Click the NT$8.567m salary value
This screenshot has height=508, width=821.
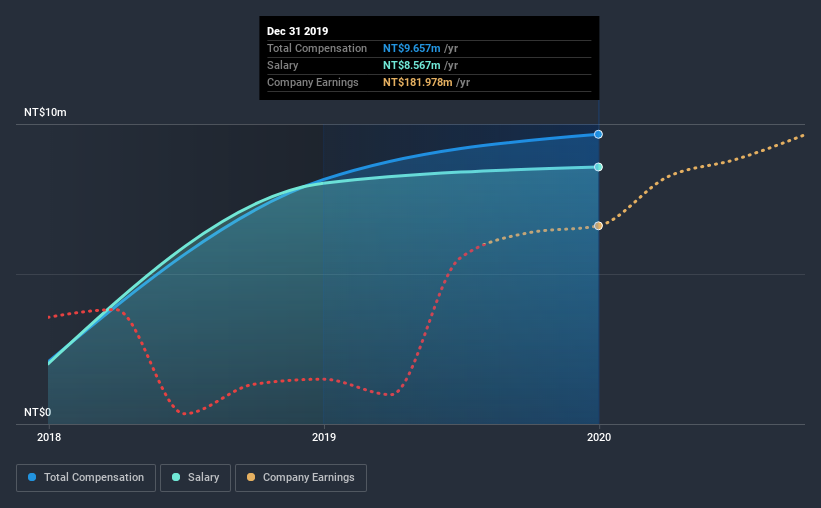pos(412,65)
